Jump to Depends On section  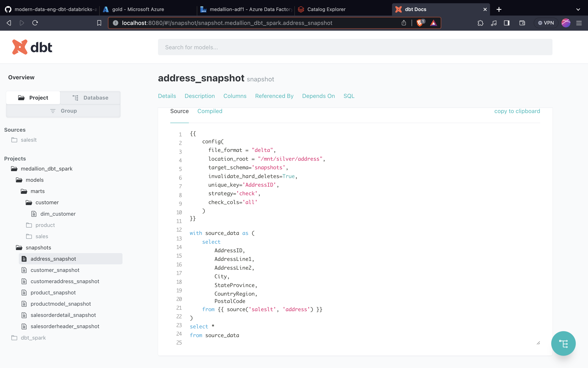tap(318, 96)
